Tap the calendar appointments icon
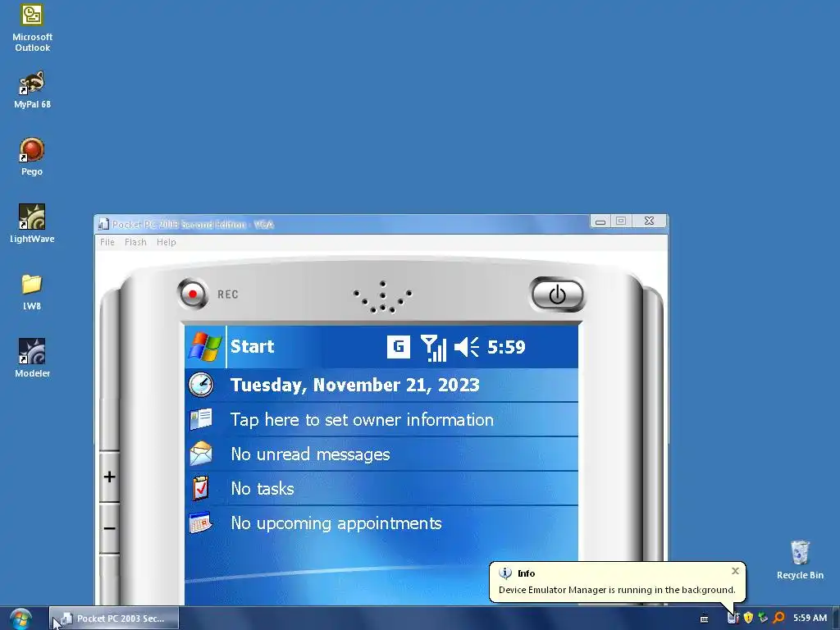This screenshot has height=630, width=840. (201, 523)
